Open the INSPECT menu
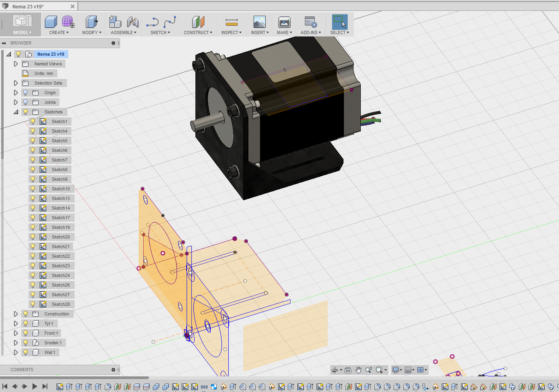 coord(232,32)
